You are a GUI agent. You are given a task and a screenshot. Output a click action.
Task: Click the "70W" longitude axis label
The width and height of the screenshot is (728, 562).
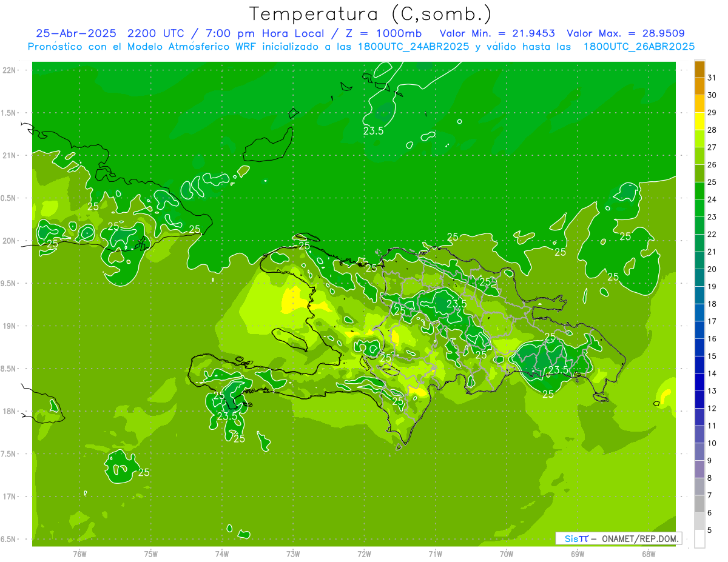[x=507, y=554]
